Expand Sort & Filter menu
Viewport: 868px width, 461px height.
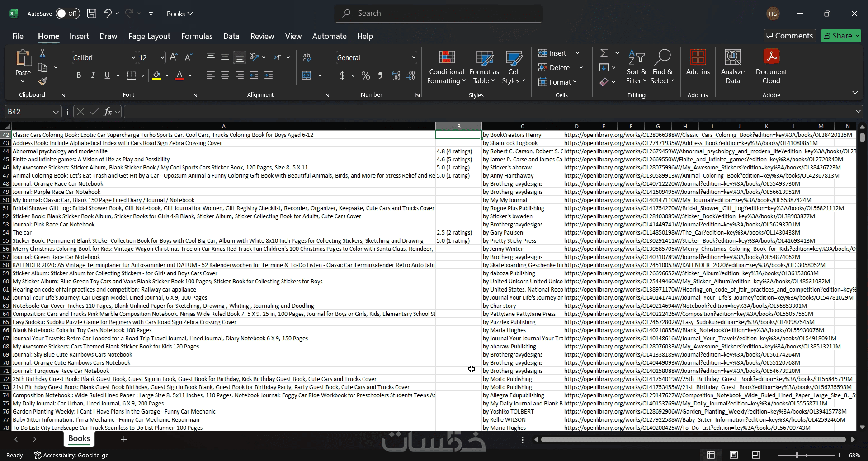tap(636, 67)
